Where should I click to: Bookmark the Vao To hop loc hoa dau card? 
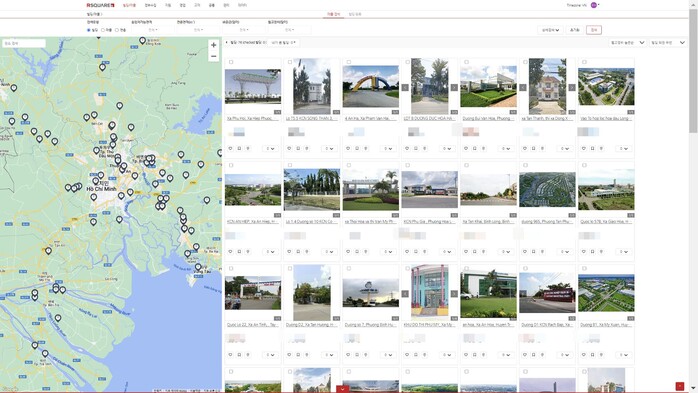[592, 148]
